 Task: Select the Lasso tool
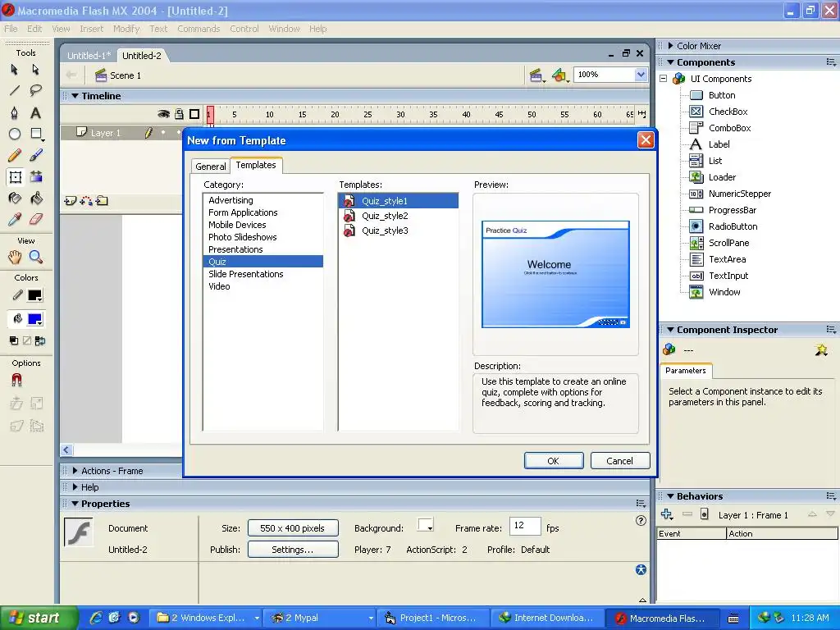pos(35,90)
